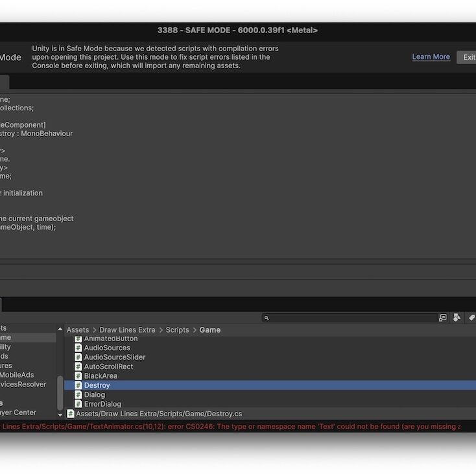
Task: Open the Learn More link
Action: (x=431, y=57)
